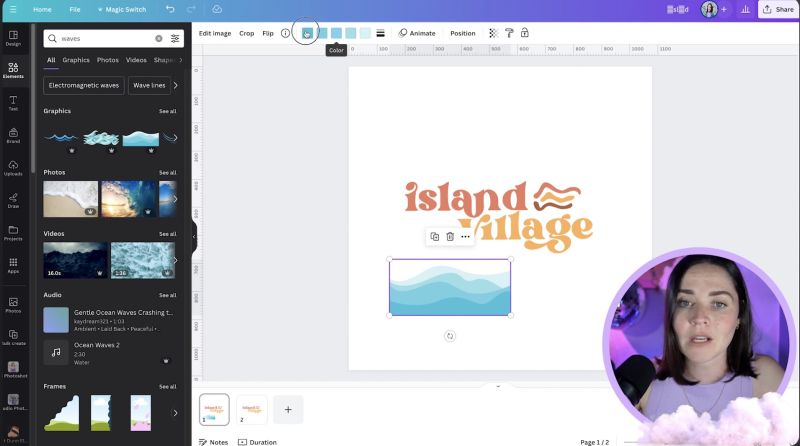Image resolution: width=800 pixels, height=446 pixels.
Task: Add a collaborator with plus icon
Action: click(x=723, y=9)
